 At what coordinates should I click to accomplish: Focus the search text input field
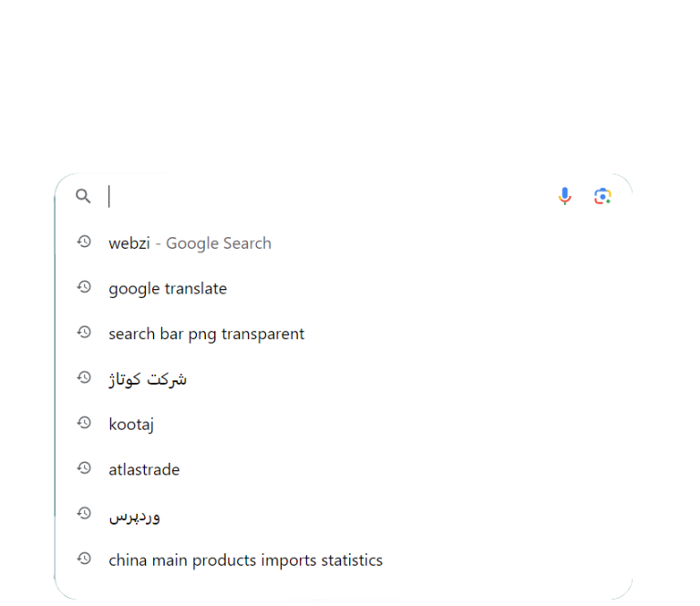coord(328,196)
